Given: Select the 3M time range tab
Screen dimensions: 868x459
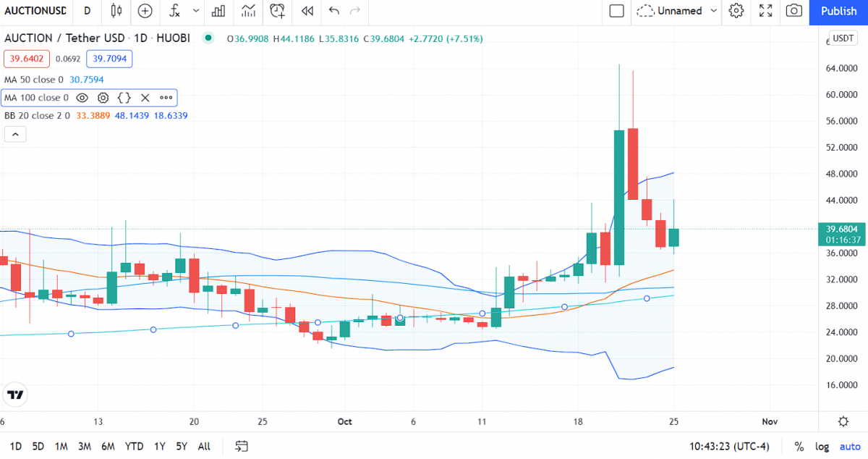Looking at the screenshot, I should pos(85,446).
